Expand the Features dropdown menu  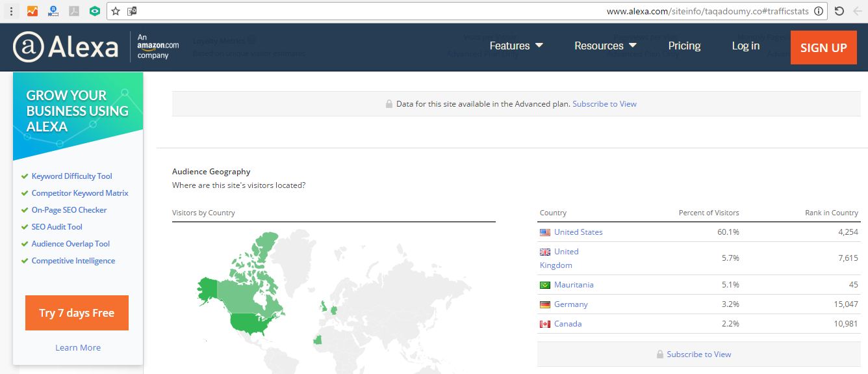tap(516, 46)
